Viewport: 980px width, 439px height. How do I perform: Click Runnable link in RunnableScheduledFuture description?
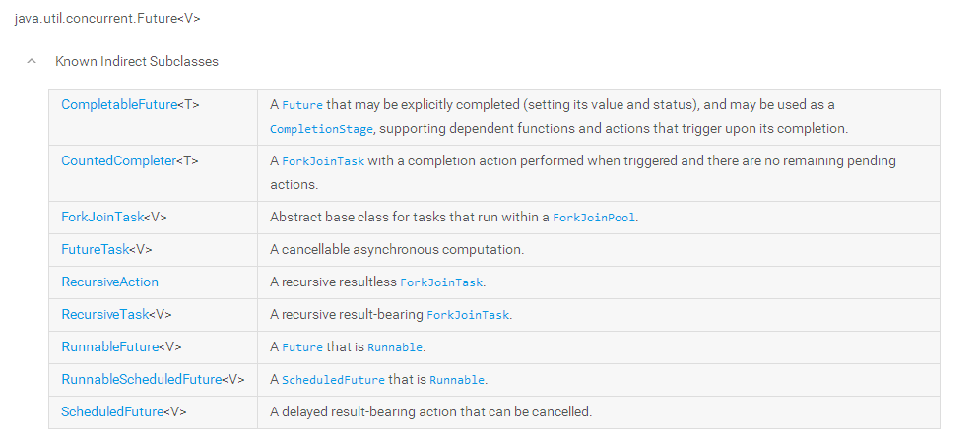456,380
